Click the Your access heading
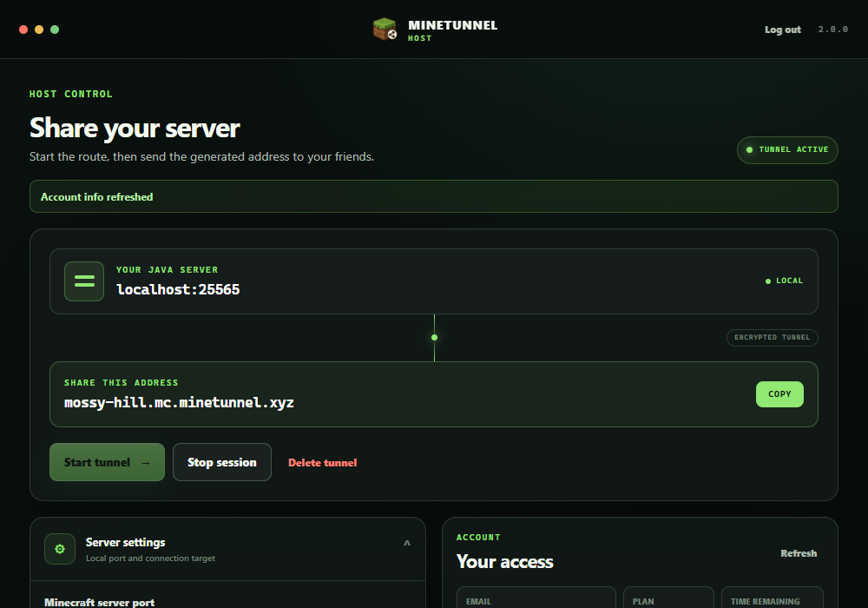Image resolution: width=868 pixels, height=608 pixels. pyautogui.click(x=505, y=561)
